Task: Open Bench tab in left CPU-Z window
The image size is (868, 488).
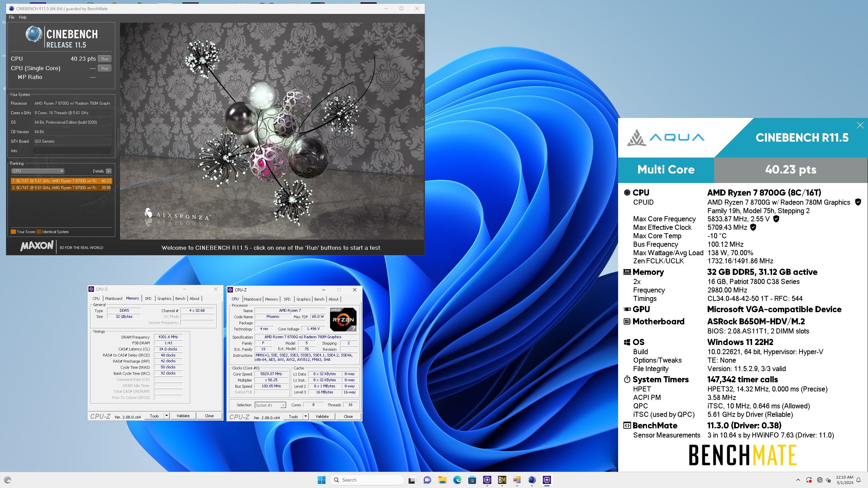Action: [x=180, y=299]
